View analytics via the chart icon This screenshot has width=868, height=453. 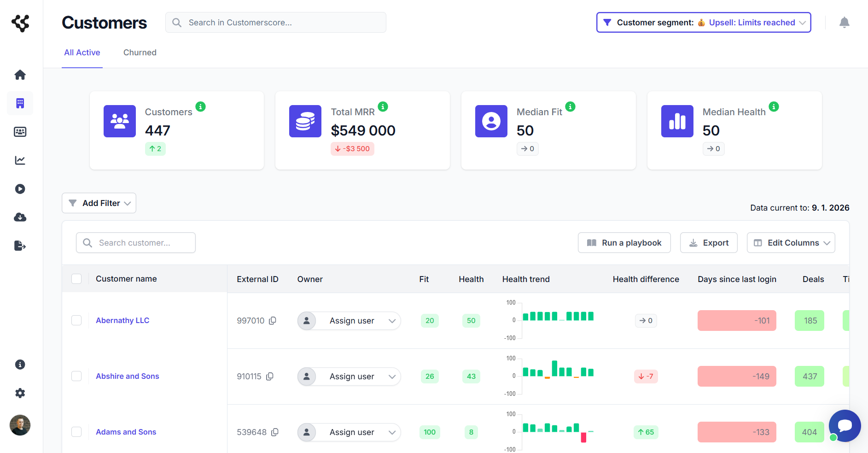pyautogui.click(x=20, y=160)
